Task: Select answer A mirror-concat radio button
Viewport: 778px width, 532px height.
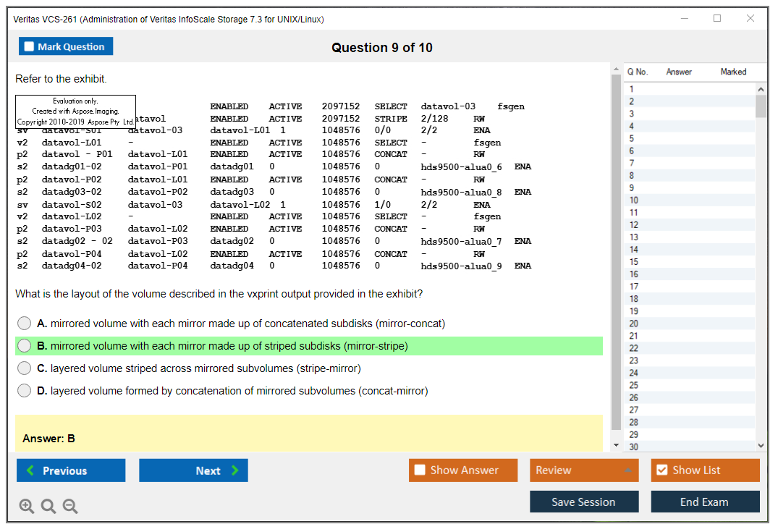Action: [x=25, y=324]
